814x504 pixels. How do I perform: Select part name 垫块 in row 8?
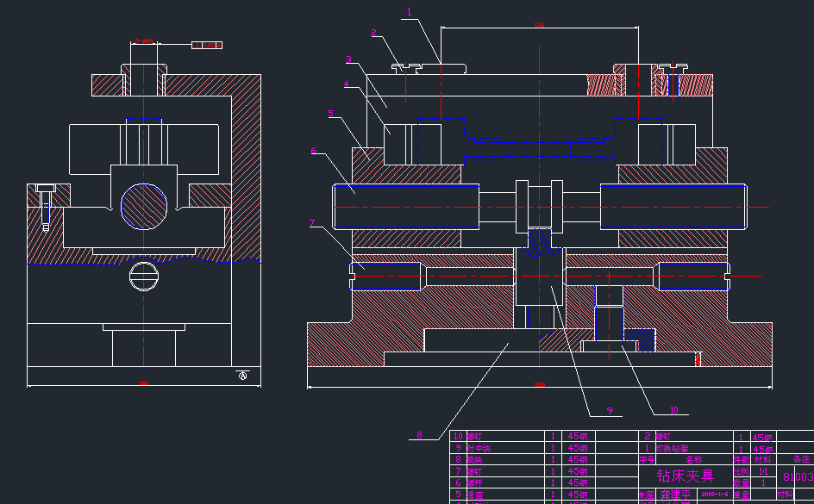(x=474, y=459)
